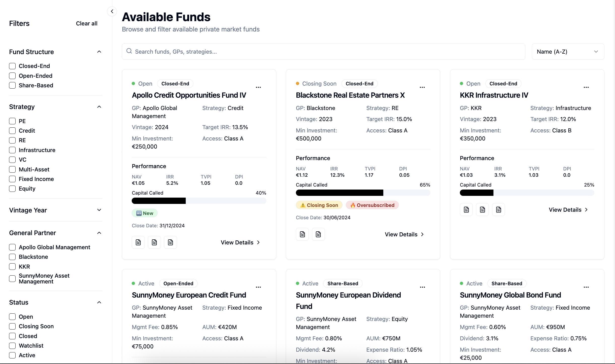Check the SunnyMoney Asset Management partner filter
This screenshot has width=615, height=364.
pos(12,279)
